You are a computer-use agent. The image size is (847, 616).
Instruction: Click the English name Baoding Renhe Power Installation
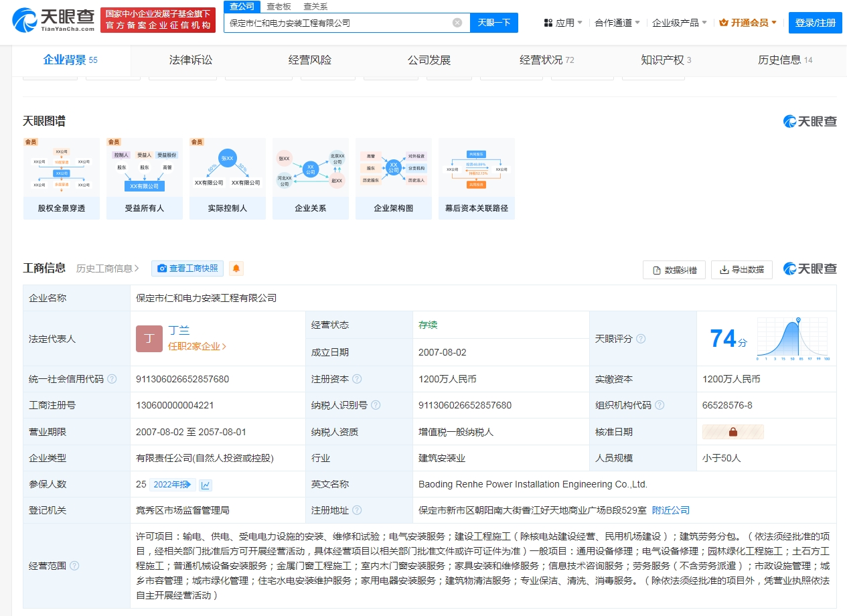[533, 484]
